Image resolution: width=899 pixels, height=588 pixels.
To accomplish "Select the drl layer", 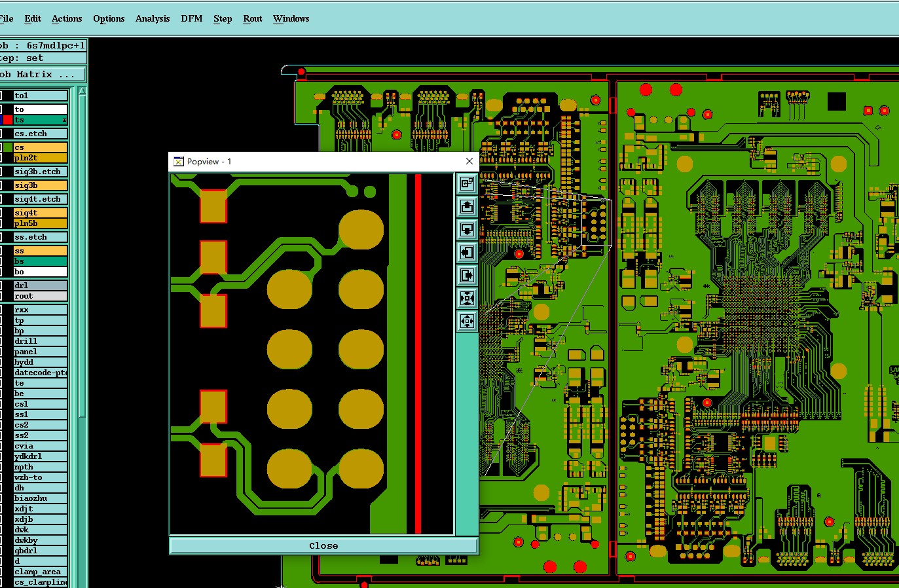I will point(40,285).
